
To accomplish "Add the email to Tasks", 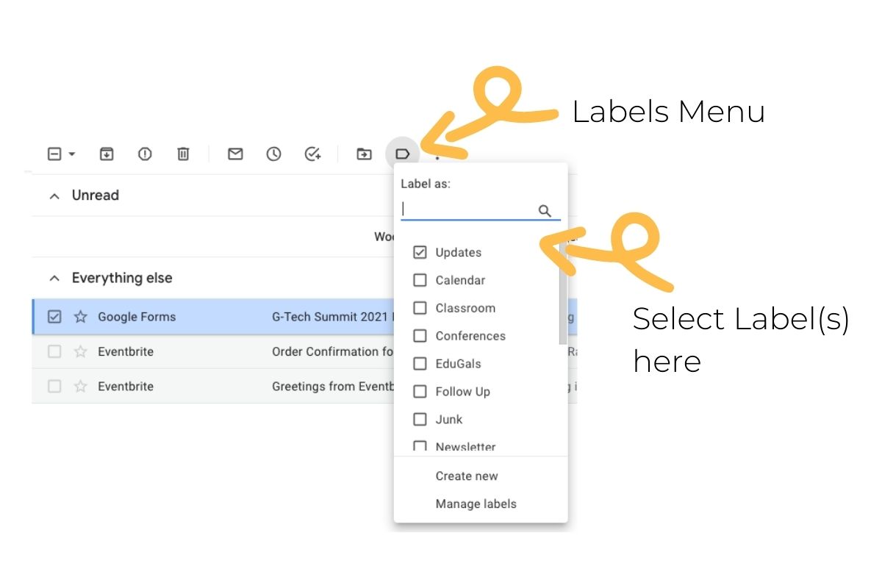I will (312, 154).
